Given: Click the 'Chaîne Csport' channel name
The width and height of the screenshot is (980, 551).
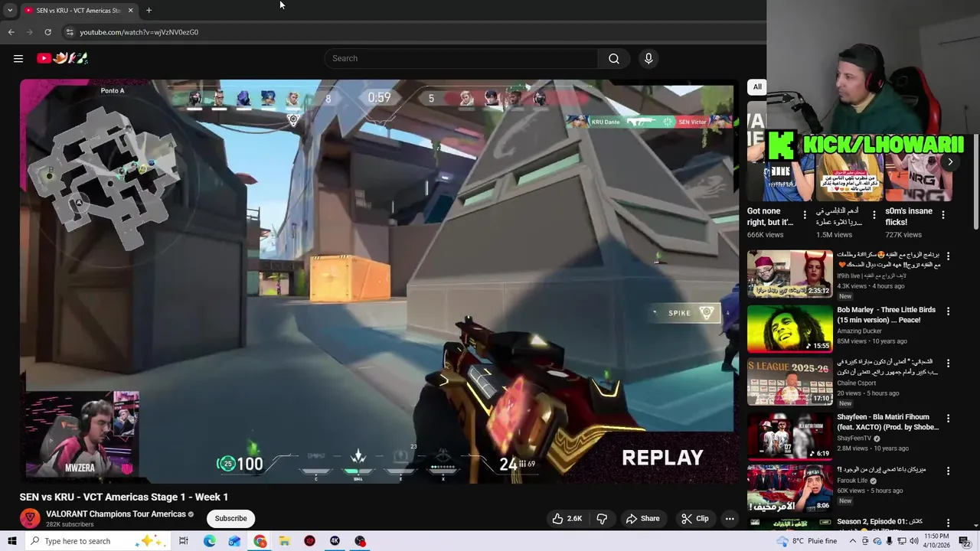Looking at the screenshot, I should (x=857, y=383).
